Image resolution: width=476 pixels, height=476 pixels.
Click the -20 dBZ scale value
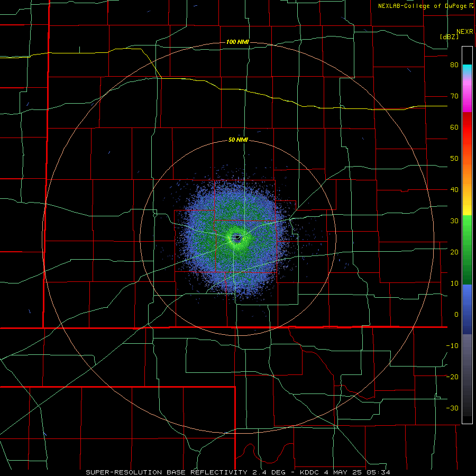click(x=452, y=377)
